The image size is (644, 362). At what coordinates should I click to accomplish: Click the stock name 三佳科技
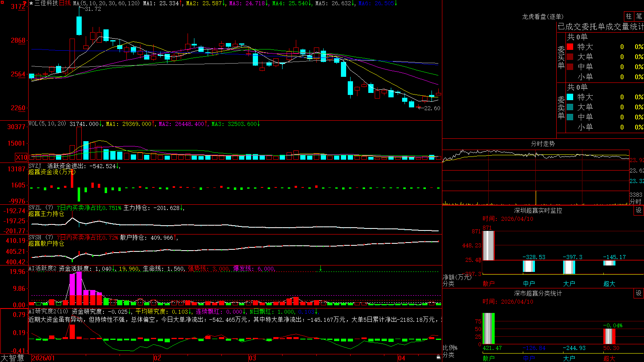[x=46, y=3]
